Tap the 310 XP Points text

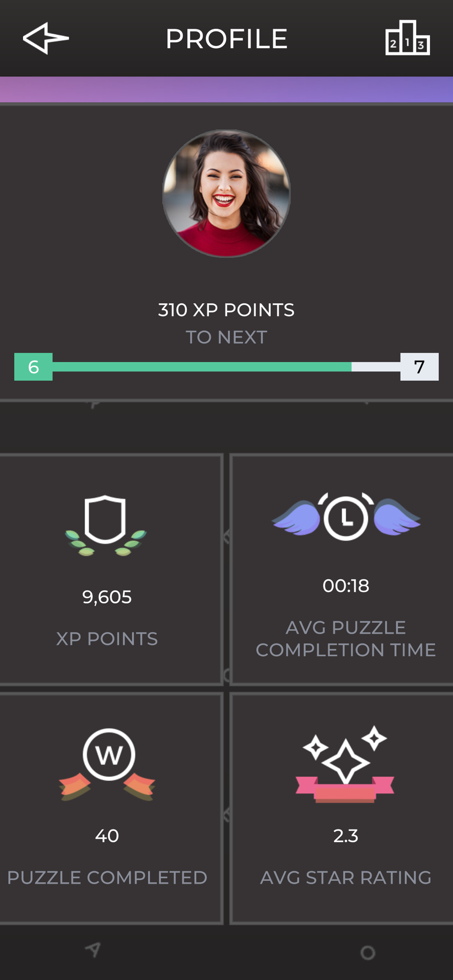226,310
